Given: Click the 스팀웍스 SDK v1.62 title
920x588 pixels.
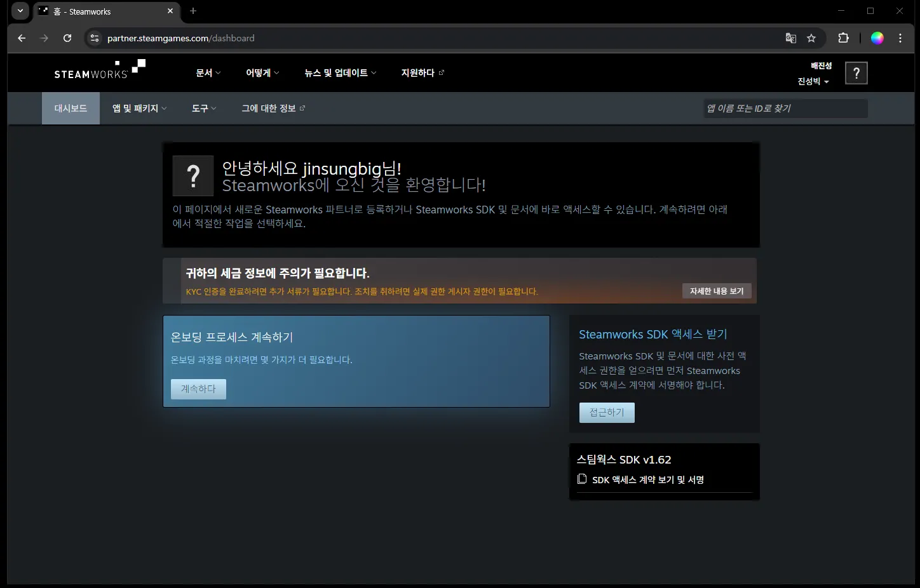Looking at the screenshot, I should coord(624,460).
